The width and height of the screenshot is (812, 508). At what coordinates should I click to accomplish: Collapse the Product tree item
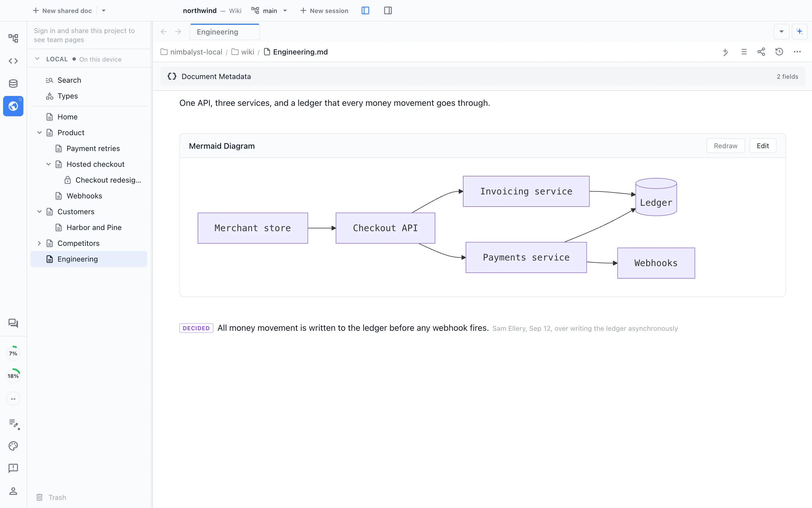[39, 133]
